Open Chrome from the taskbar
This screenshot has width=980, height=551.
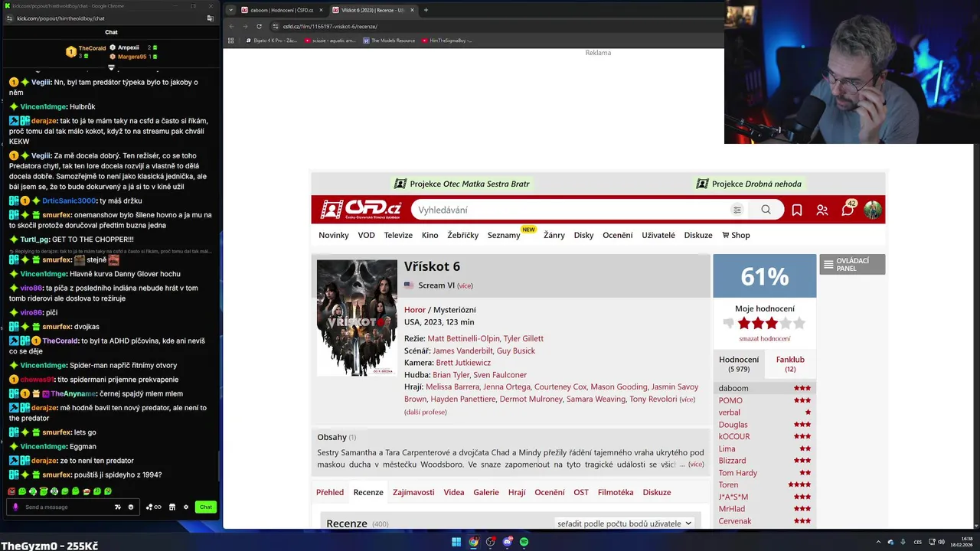(x=474, y=542)
